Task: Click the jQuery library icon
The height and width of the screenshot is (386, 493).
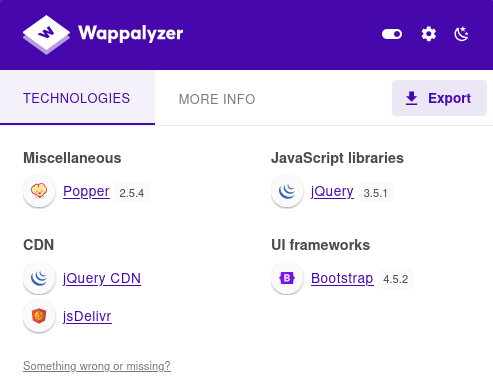Action: pyautogui.click(x=287, y=191)
